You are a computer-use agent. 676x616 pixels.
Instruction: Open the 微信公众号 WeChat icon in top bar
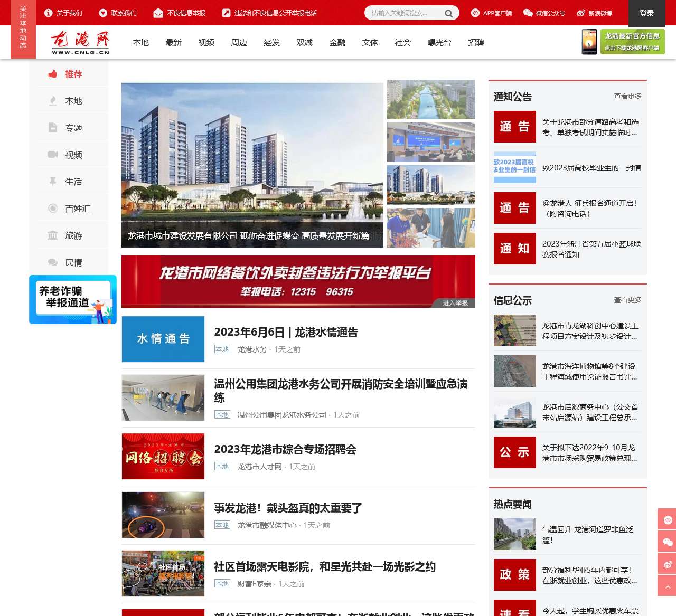pyautogui.click(x=528, y=13)
